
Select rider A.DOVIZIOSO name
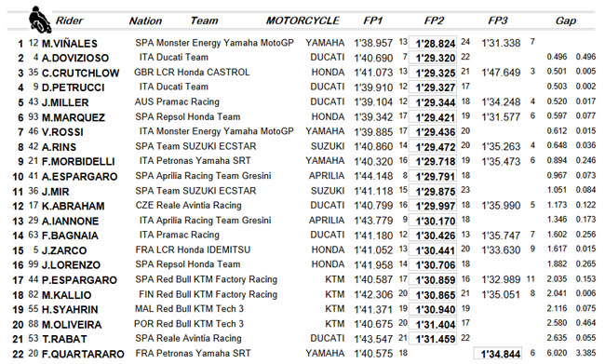pos(75,59)
